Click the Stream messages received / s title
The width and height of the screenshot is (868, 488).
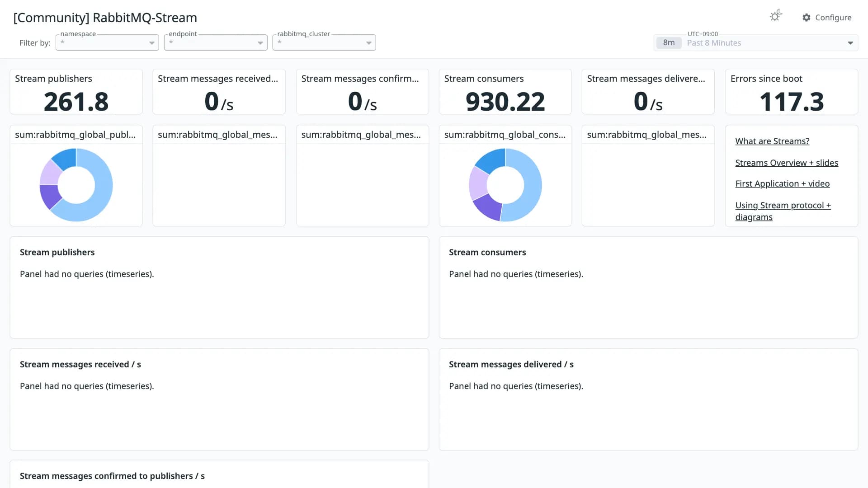point(80,364)
